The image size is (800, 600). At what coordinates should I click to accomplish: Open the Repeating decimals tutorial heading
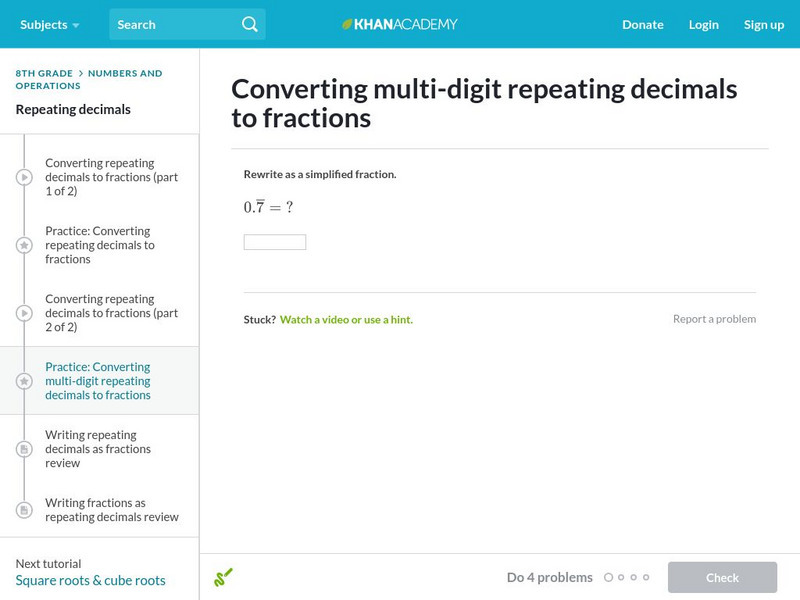73,109
